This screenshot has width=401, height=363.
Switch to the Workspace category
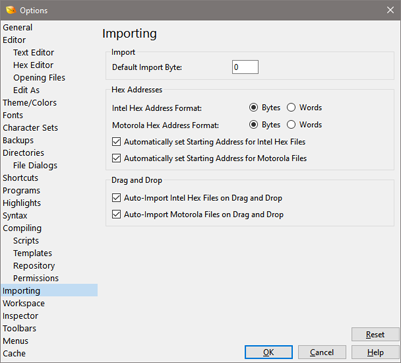click(x=24, y=303)
